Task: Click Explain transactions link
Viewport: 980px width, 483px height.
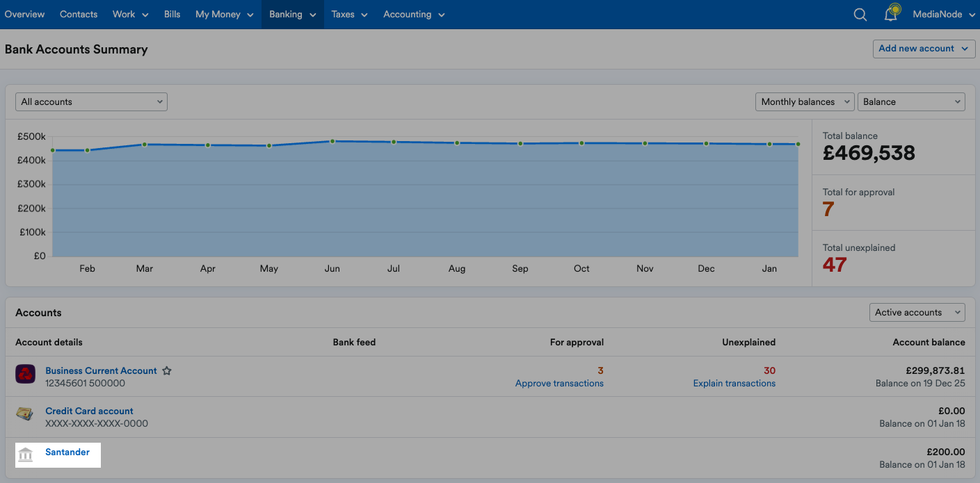Action: pos(734,384)
